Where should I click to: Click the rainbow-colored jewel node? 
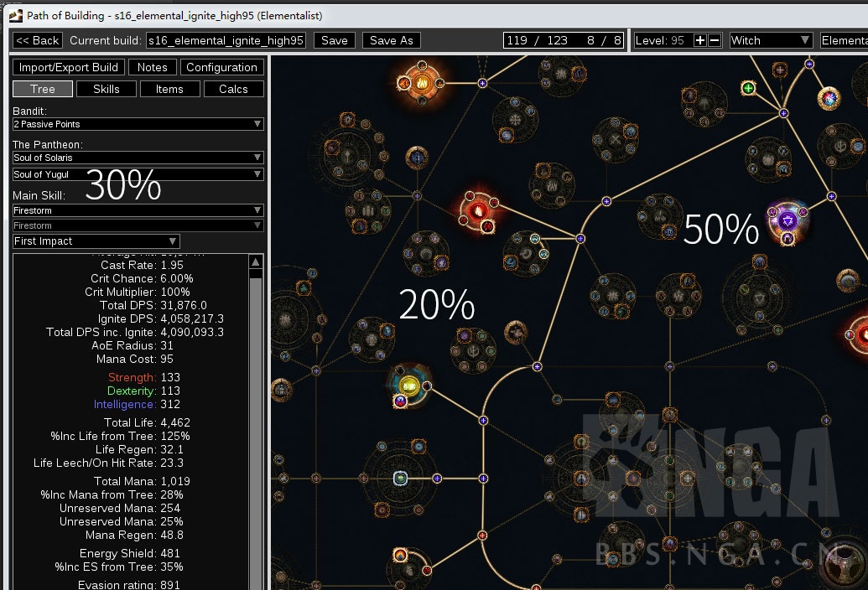pyautogui.click(x=829, y=98)
